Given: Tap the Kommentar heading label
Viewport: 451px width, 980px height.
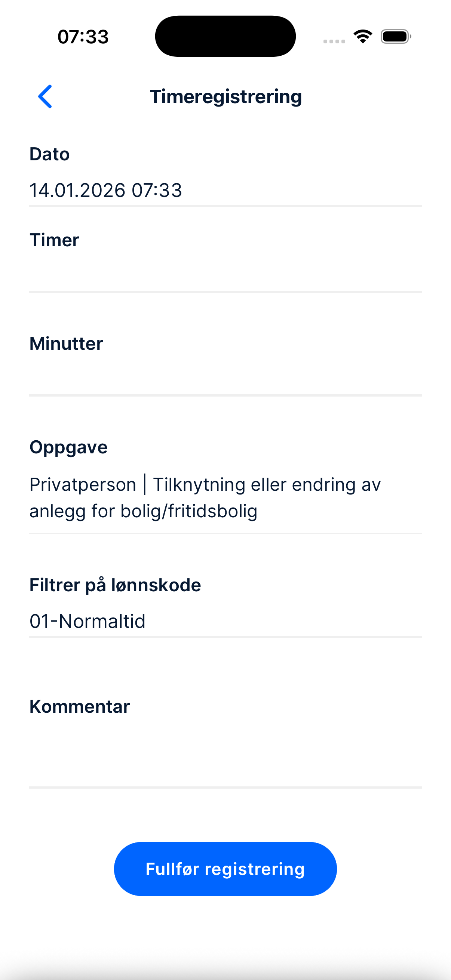Looking at the screenshot, I should pos(80,706).
